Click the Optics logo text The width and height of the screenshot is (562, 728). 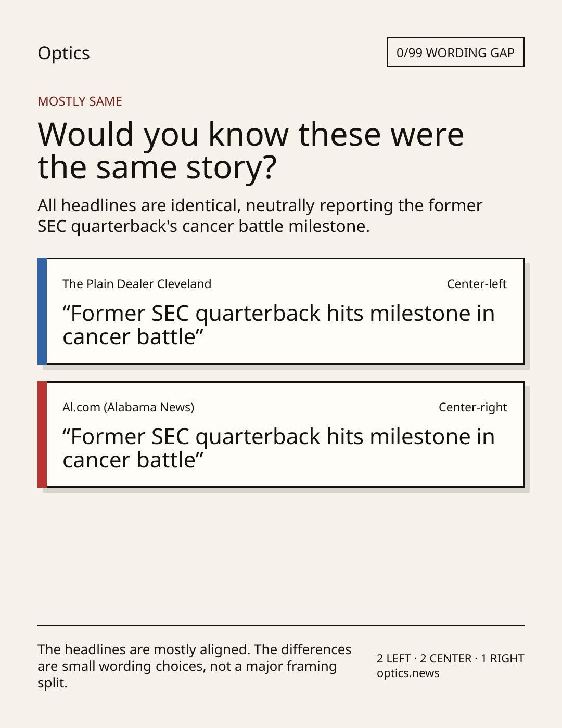pyautogui.click(x=63, y=53)
